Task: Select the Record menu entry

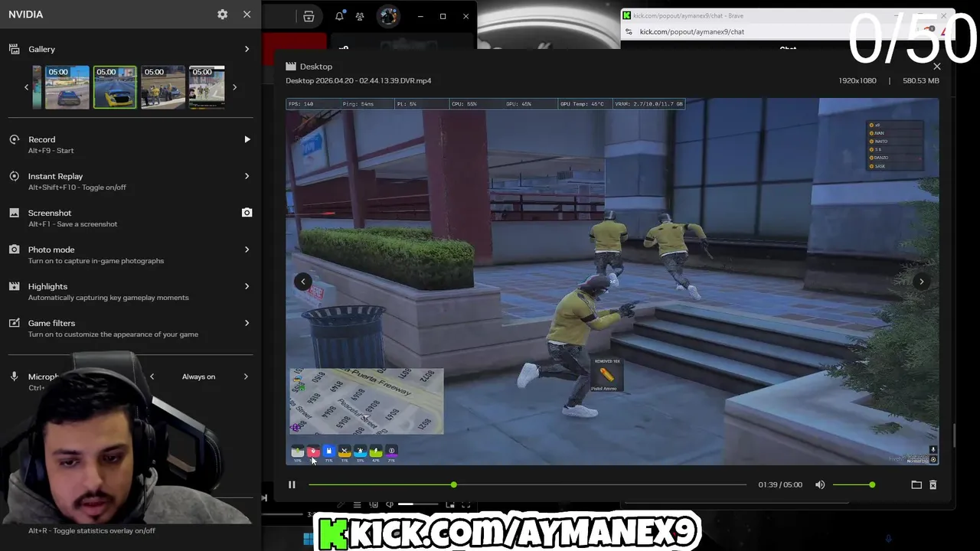Action: [x=130, y=144]
